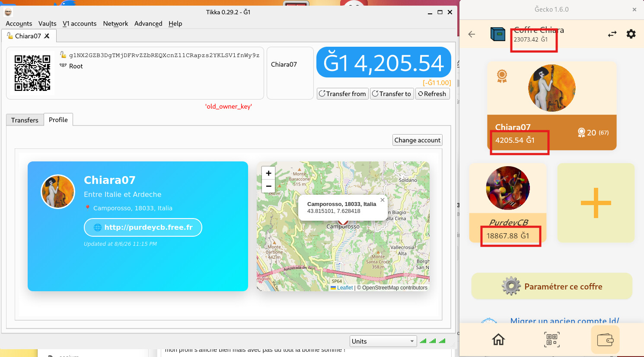Switch to the Transfers tab

25,120
